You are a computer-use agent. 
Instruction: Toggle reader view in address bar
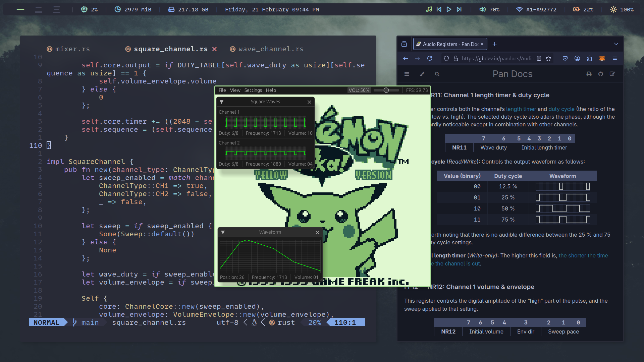(539, 58)
